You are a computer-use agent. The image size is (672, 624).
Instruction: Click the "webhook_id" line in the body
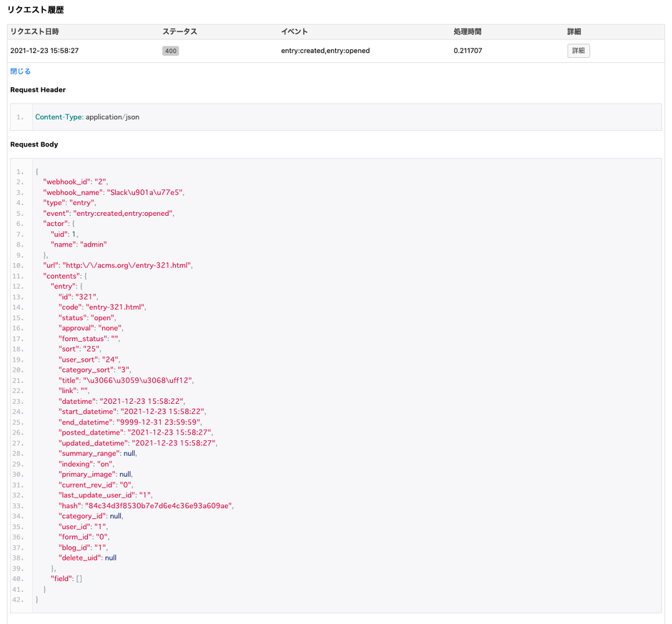(75, 182)
